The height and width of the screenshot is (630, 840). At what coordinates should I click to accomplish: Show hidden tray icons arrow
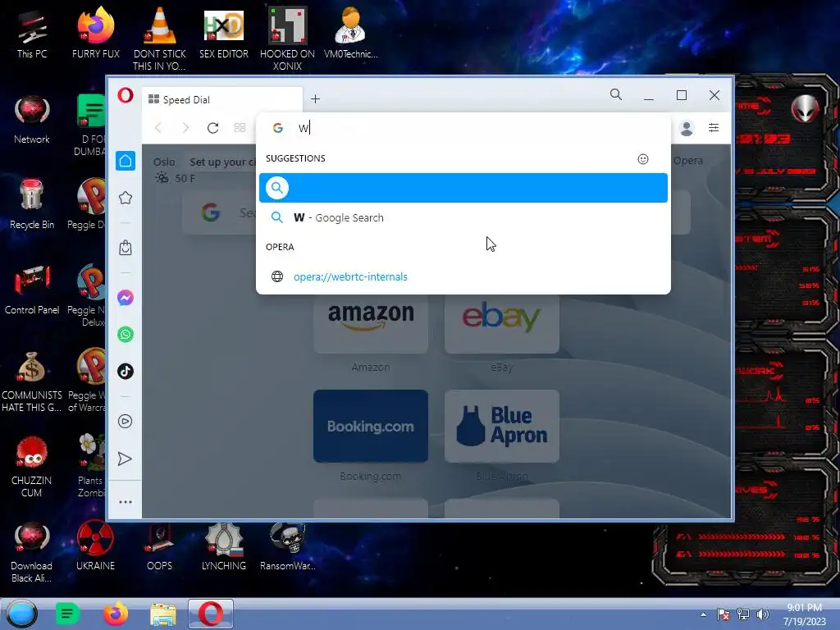[703, 614]
